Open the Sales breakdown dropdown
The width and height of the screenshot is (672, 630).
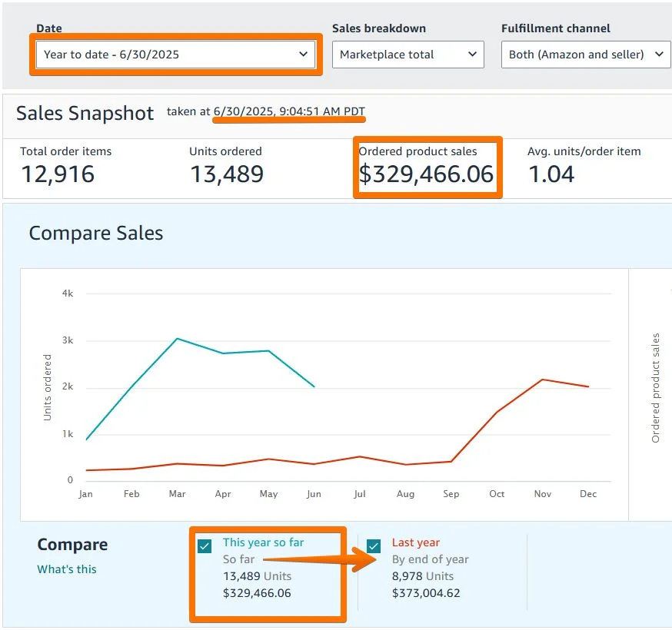(x=408, y=55)
